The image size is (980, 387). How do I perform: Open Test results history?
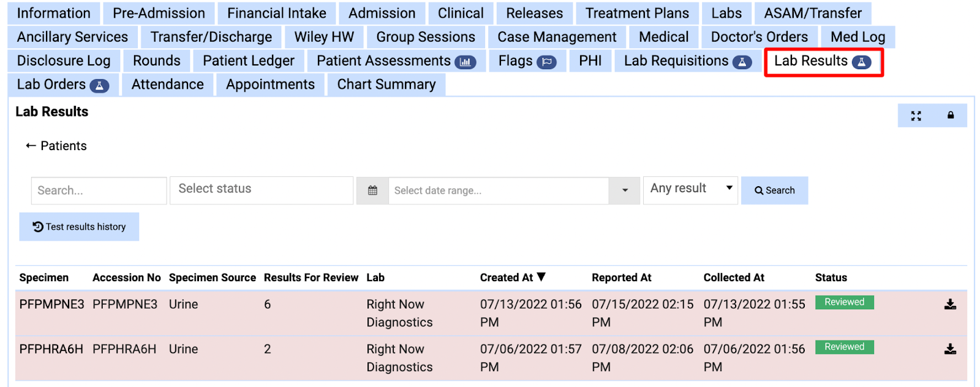coord(79,227)
